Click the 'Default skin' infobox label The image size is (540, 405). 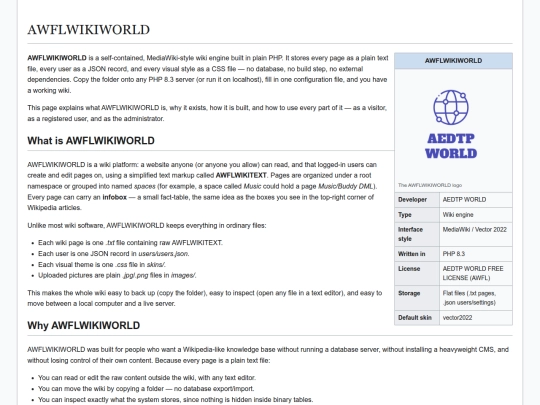click(x=415, y=318)
